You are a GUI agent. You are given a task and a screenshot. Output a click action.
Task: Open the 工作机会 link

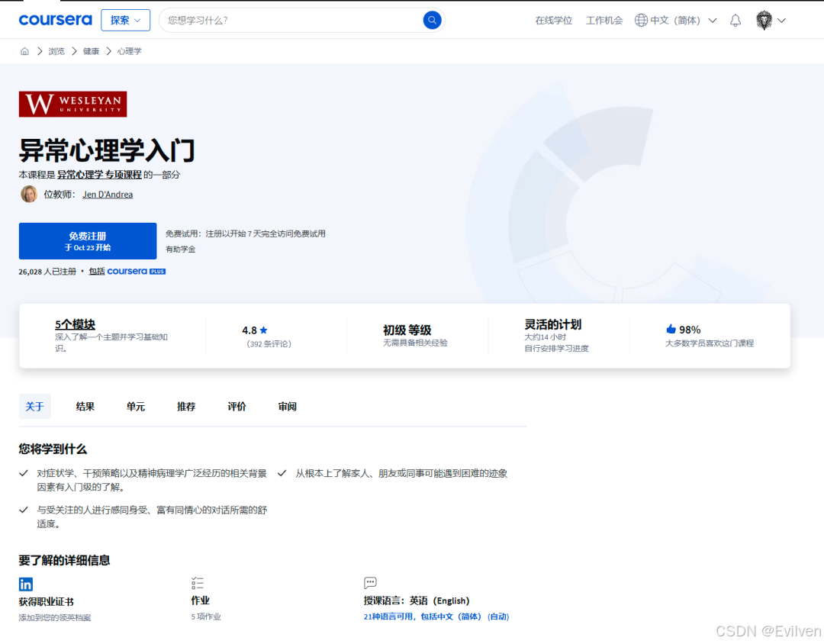tap(604, 21)
